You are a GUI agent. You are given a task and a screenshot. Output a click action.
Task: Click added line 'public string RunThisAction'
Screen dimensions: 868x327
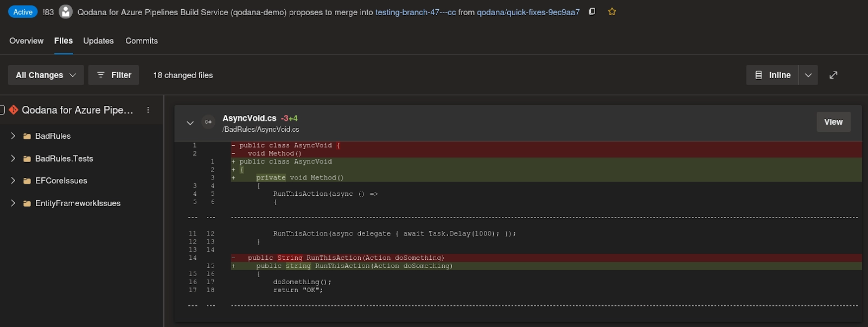tap(546, 266)
